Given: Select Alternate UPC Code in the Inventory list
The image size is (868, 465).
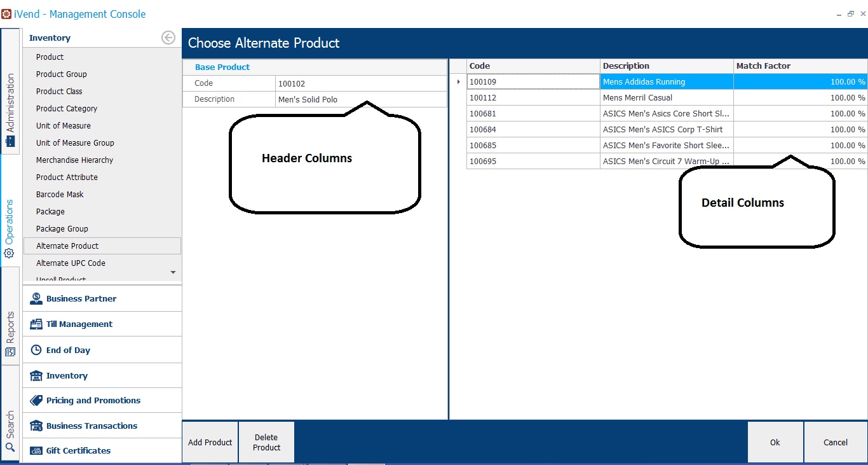Looking at the screenshot, I should click(71, 263).
